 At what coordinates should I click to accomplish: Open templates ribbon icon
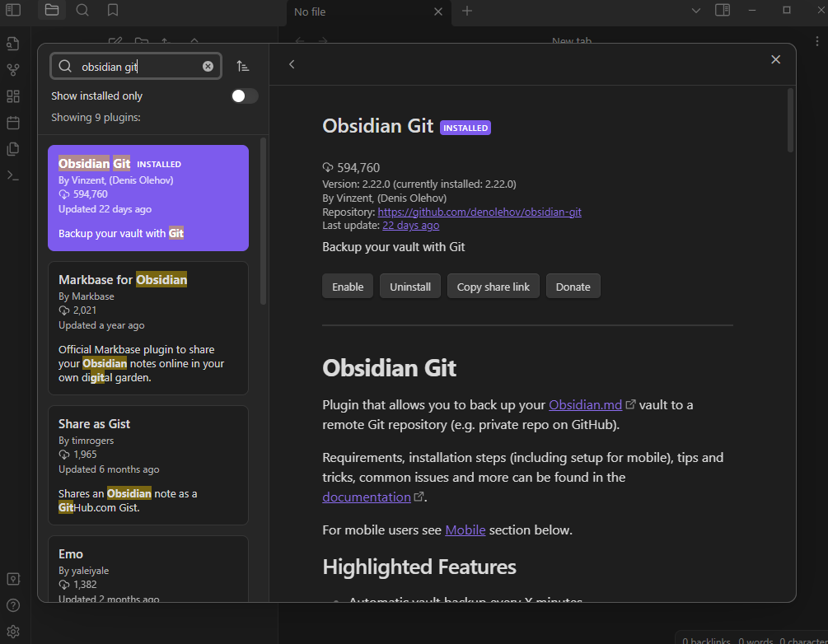[x=12, y=149]
